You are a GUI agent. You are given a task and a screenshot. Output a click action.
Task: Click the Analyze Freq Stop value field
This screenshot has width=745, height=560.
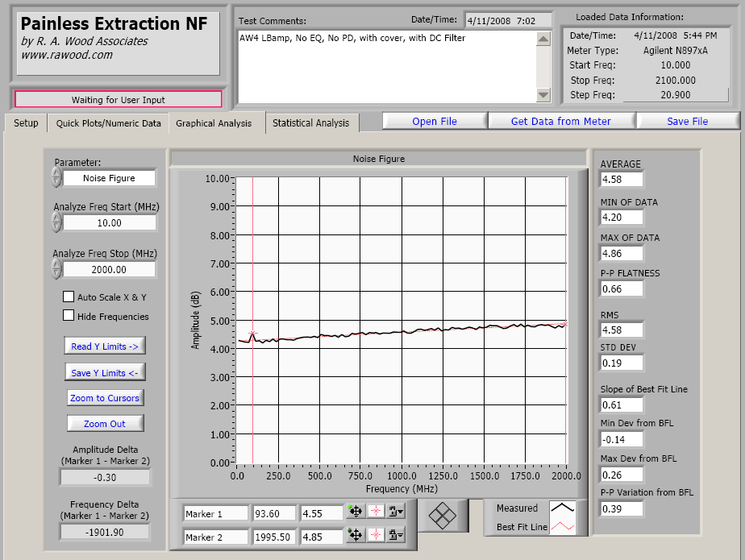(x=110, y=269)
